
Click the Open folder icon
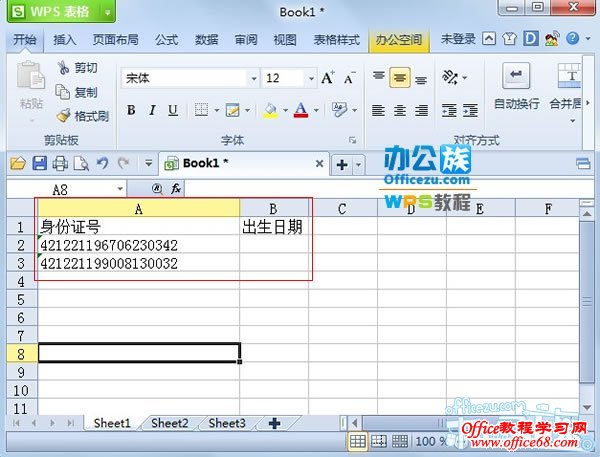click(x=18, y=163)
